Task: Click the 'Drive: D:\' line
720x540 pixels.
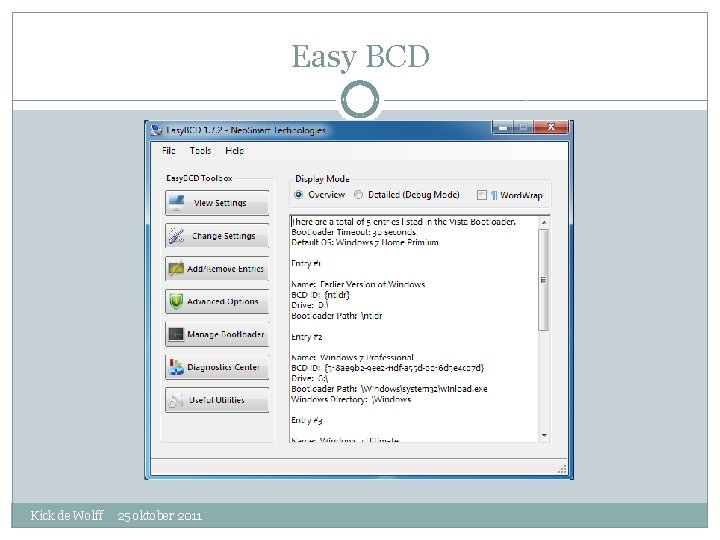Action: [x=309, y=305]
